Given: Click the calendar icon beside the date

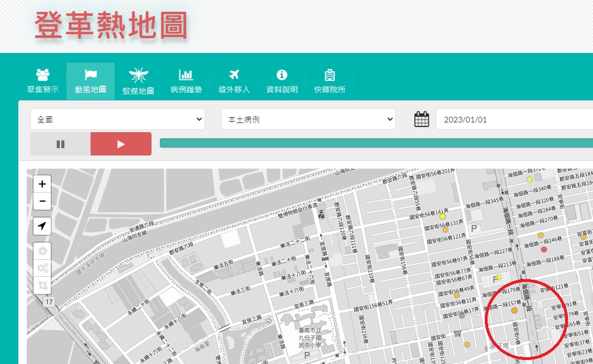Looking at the screenshot, I should click(x=422, y=120).
